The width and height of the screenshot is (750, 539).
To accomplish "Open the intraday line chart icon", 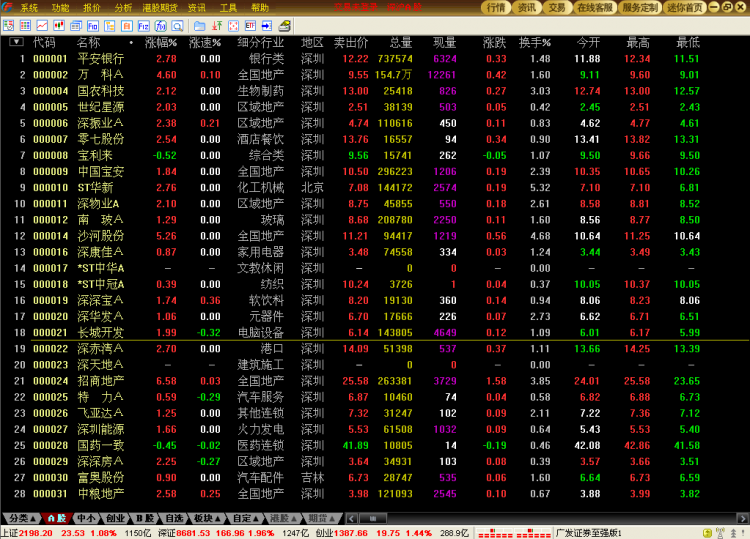I will (42, 26).
